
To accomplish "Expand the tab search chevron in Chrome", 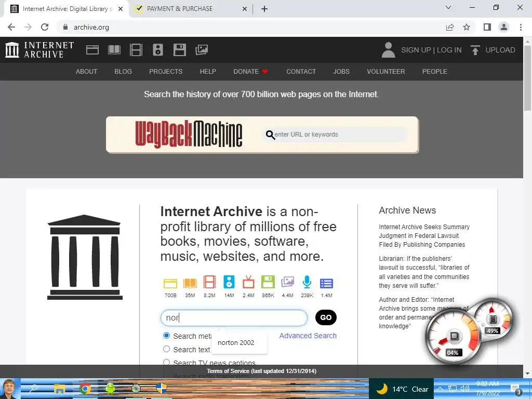I will [x=448, y=7].
